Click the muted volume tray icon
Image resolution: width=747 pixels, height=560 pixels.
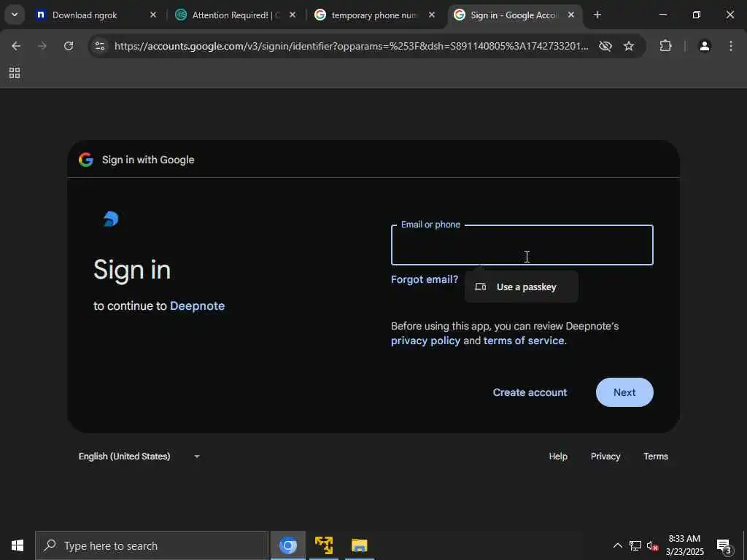pyautogui.click(x=652, y=545)
